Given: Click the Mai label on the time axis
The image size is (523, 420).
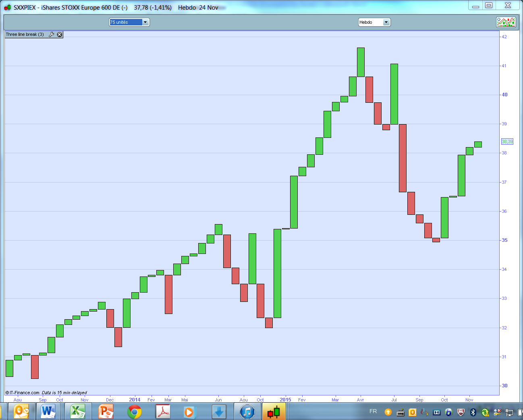Looking at the screenshot, I should (185, 400).
